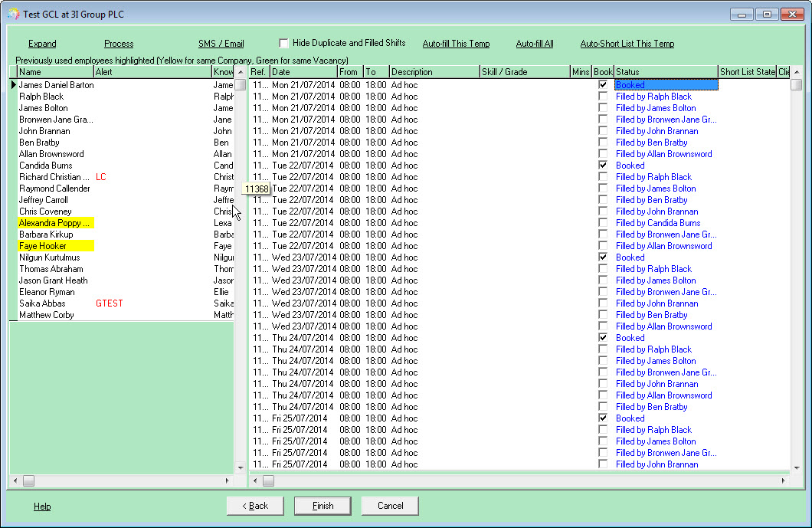Select employee Nilgun Kurtulmus
This screenshot has height=528, width=812.
(x=50, y=257)
